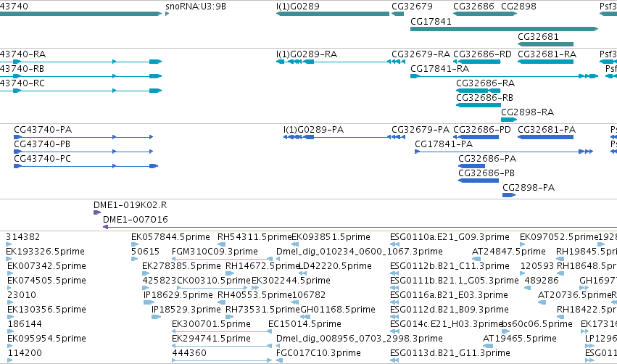The width and height of the screenshot is (617, 364).
Task: Click the CG32686 gene label
Action: (x=473, y=7)
